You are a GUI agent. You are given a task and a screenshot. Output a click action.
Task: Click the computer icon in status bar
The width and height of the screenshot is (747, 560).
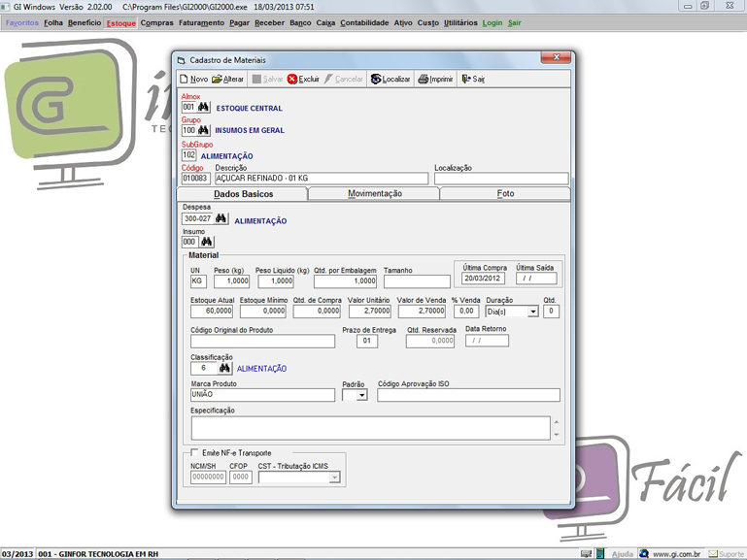tap(586, 554)
